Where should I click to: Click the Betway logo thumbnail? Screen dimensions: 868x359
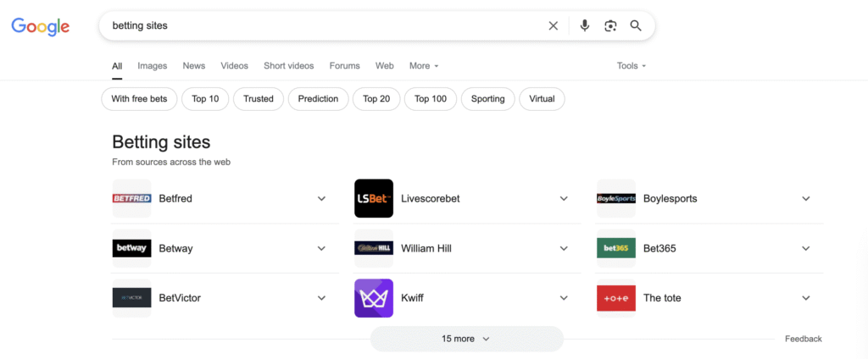pos(131,248)
